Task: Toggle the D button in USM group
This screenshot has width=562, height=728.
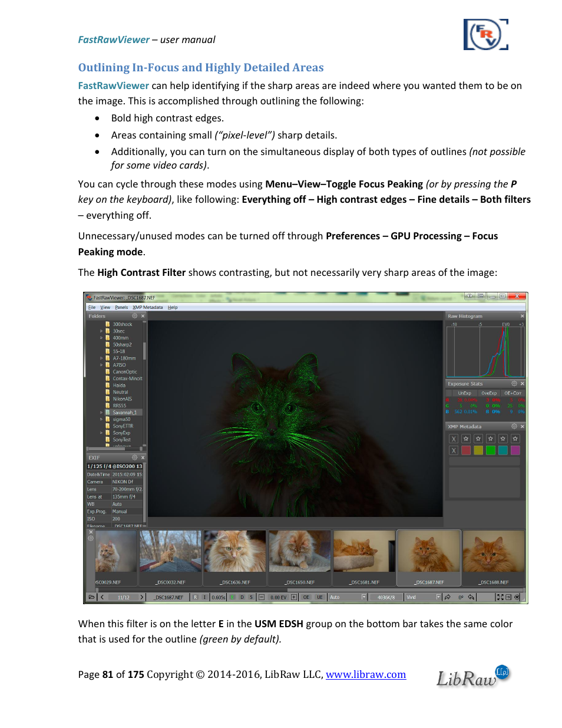Action: coord(242,597)
